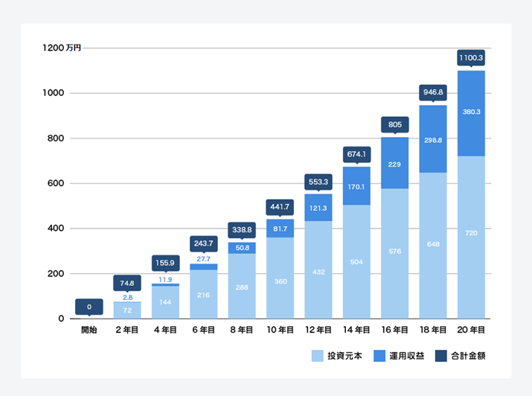Click the 開始 axis label
Viewport: 532px width, 396px height.
tap(89, 330)
